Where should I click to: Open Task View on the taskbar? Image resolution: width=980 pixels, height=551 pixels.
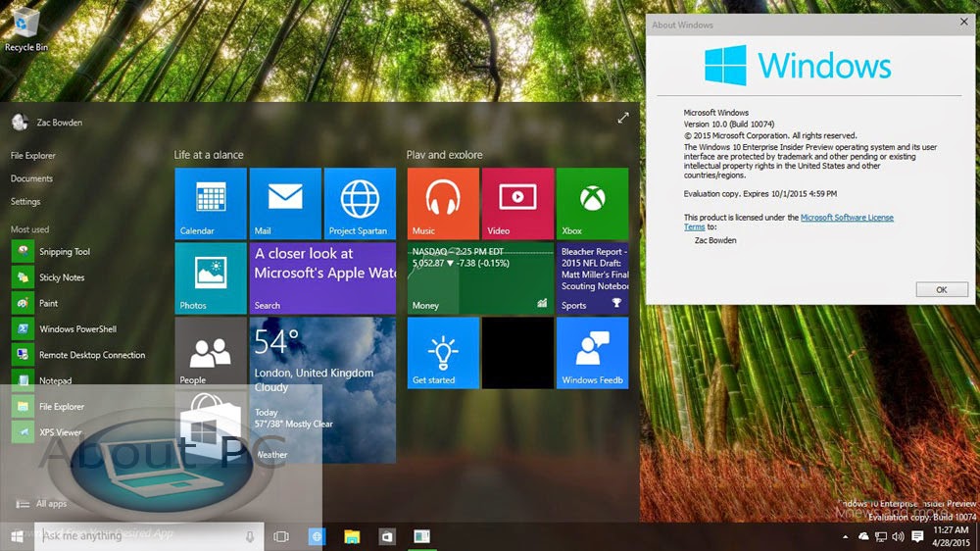pos(281,536)
